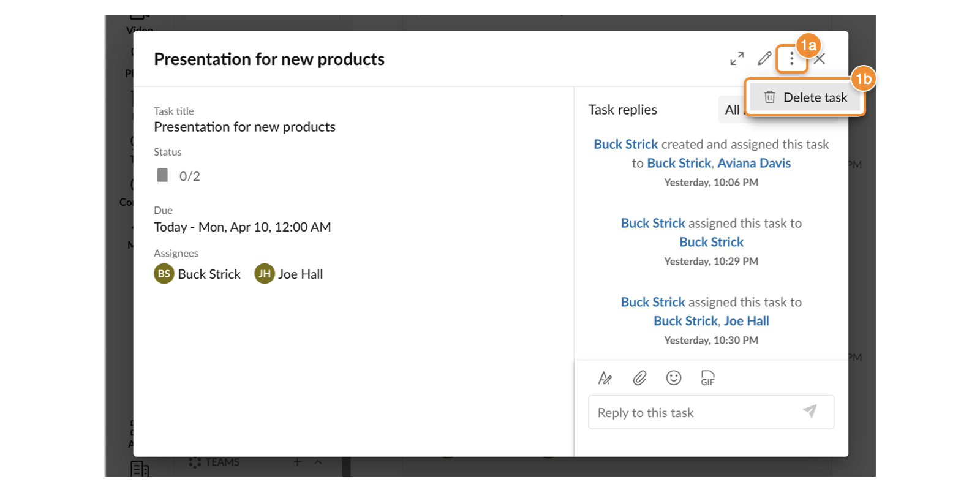Image resolution: width=980 pixels, height=490 pixels.
Task: Attach a file using the paperclip icon
Action: (x=639, y=378)
